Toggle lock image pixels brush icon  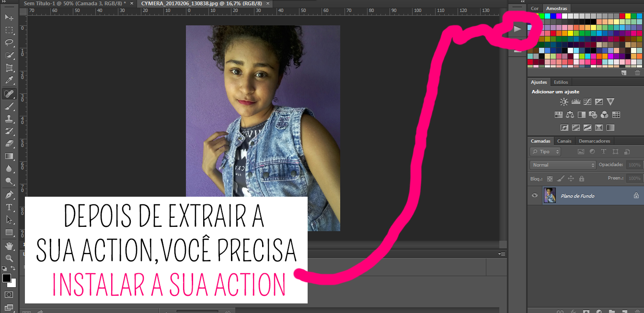tap(560, 179)
